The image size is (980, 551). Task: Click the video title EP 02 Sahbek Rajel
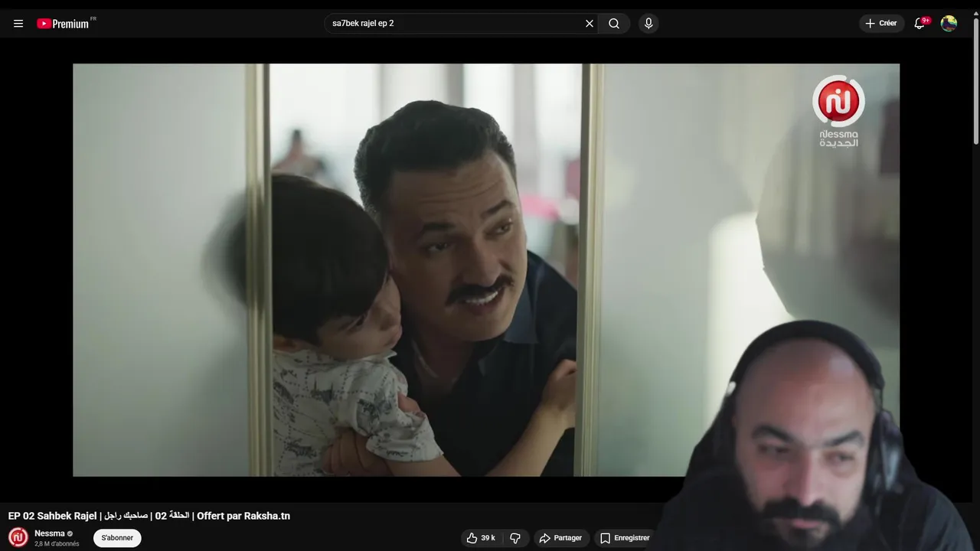click(149, 516)
